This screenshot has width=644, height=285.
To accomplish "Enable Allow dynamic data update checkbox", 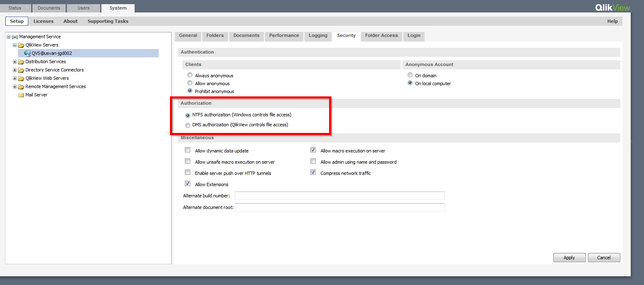I will [188, 150].
